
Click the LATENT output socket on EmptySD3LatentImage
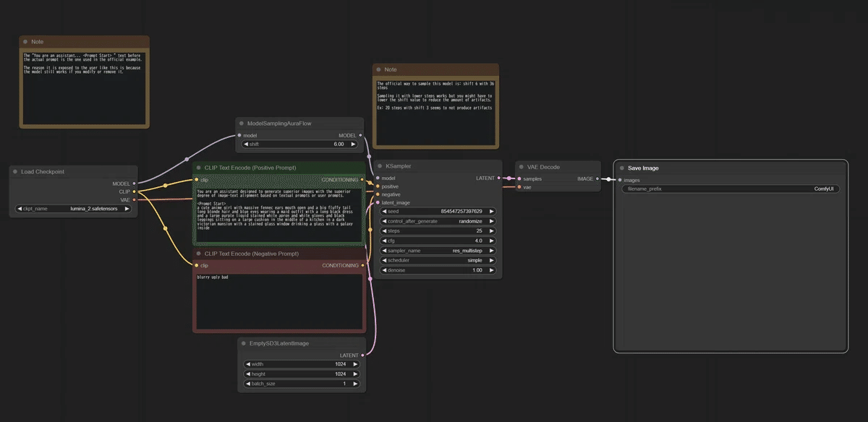pos(362,355)
